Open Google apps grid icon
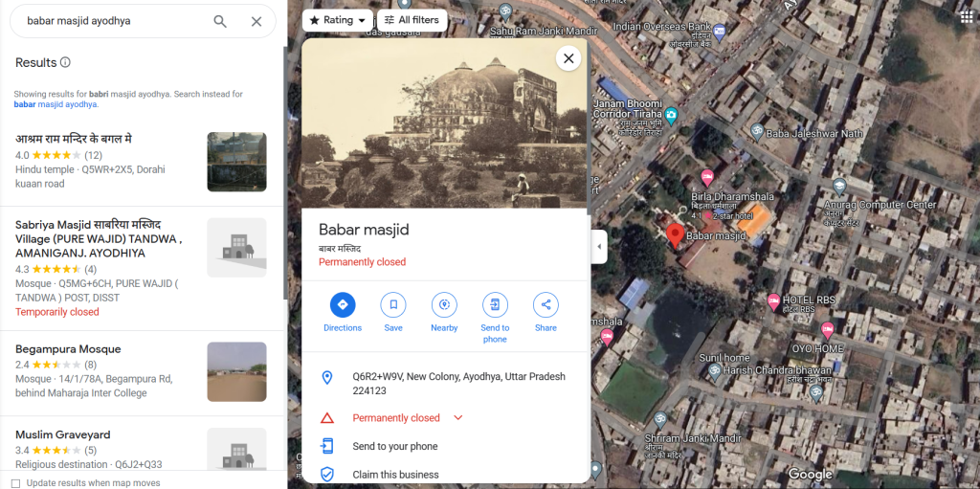980x489 pixels. (966, 17)
